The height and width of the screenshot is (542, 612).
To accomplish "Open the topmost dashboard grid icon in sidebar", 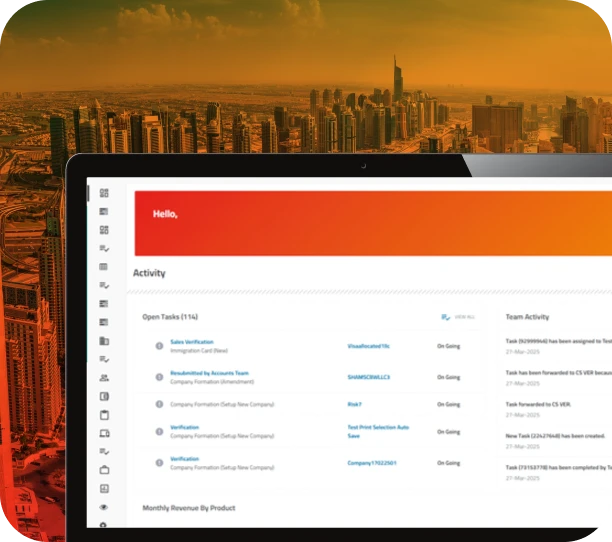I will click(104, 193).
